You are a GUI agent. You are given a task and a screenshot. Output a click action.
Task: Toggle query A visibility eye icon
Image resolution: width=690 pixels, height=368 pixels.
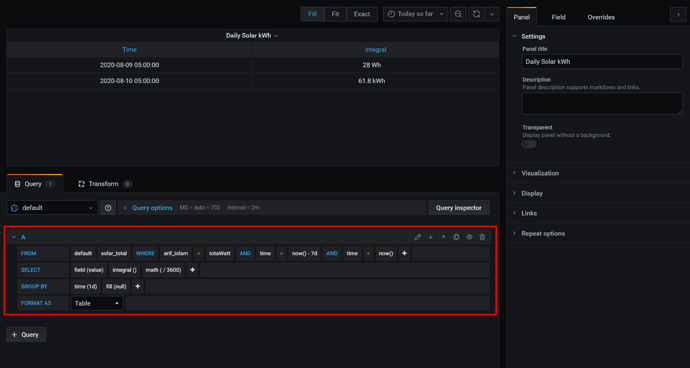pyautogui.click(x=470, y=237)
